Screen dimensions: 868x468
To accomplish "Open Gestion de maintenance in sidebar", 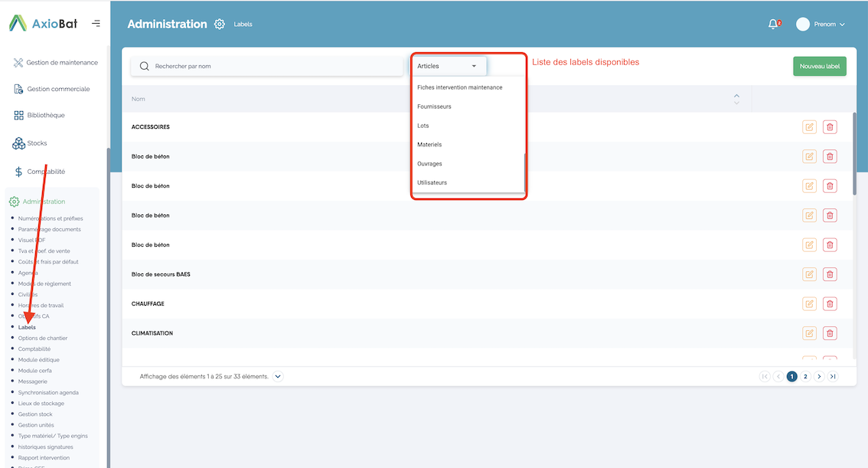I will (x=61, y=63).
